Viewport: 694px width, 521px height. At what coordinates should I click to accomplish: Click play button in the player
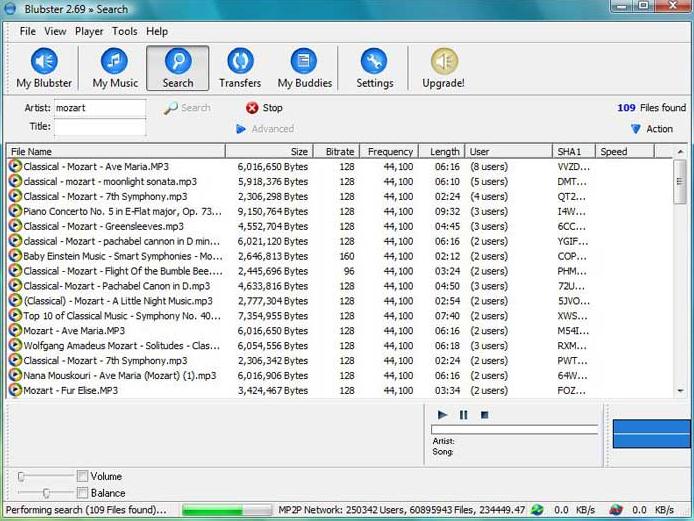tap(442, 415)
